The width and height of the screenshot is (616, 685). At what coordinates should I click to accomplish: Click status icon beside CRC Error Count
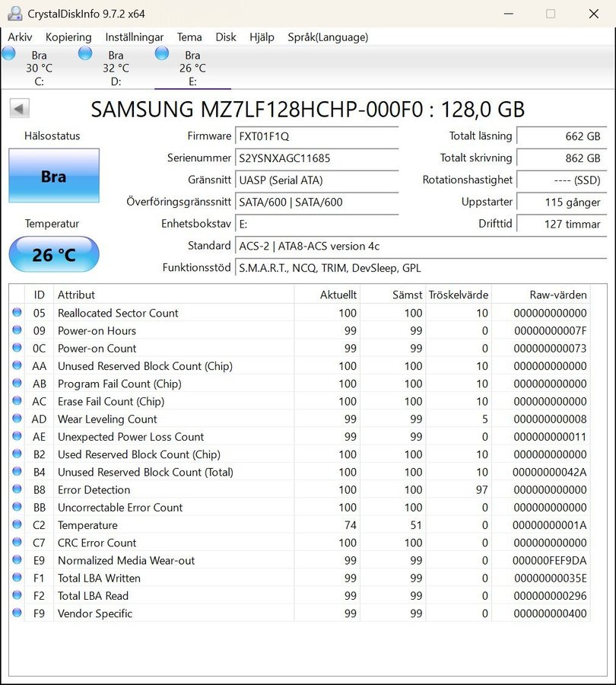click(17, 543)
